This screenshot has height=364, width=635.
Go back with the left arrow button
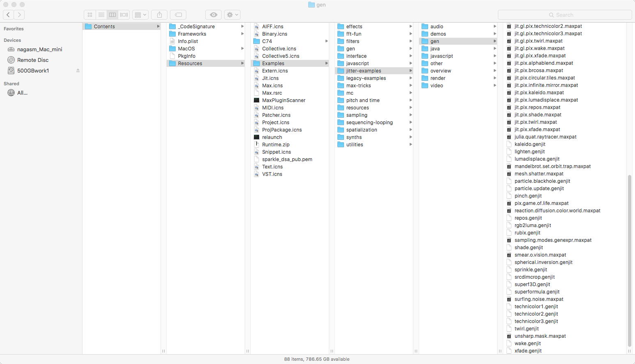[8, 15]
